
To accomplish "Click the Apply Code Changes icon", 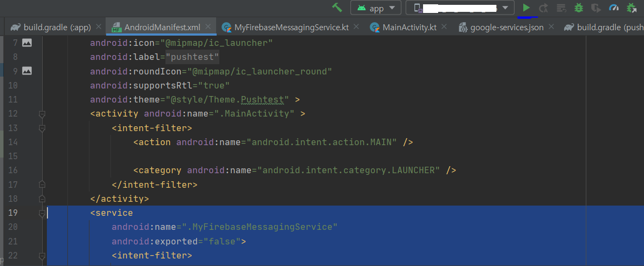I will (561, 8).
